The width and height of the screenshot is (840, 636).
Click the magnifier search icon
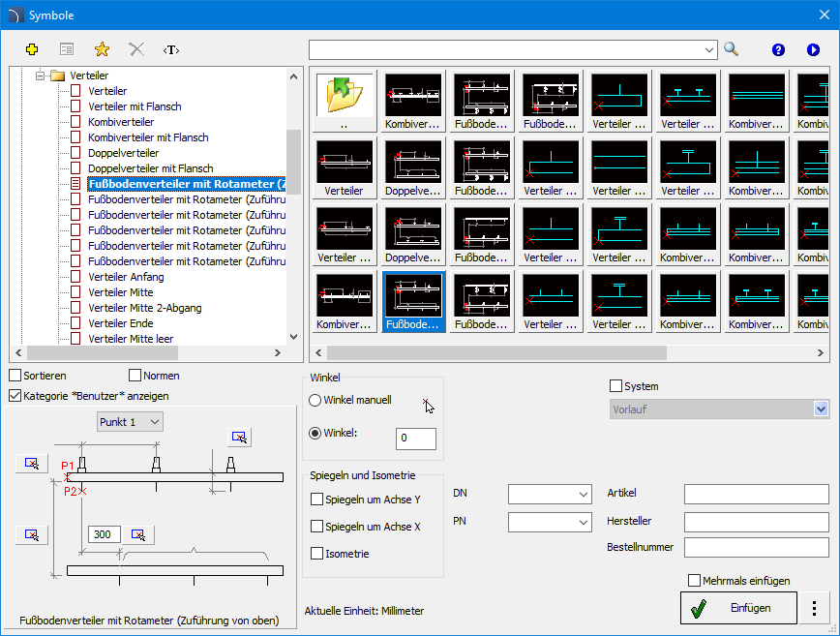click(732, 49)
